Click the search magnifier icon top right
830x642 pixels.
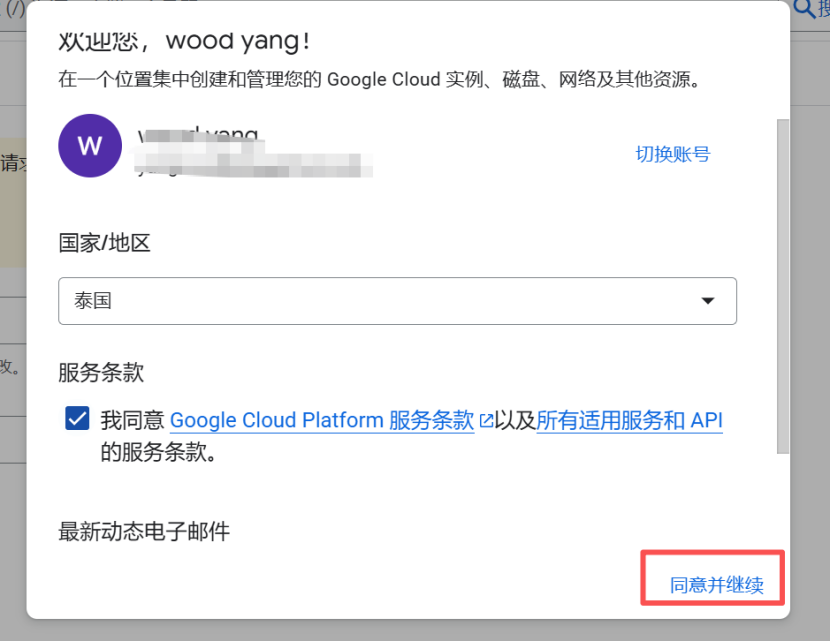[x=805, y=8]
